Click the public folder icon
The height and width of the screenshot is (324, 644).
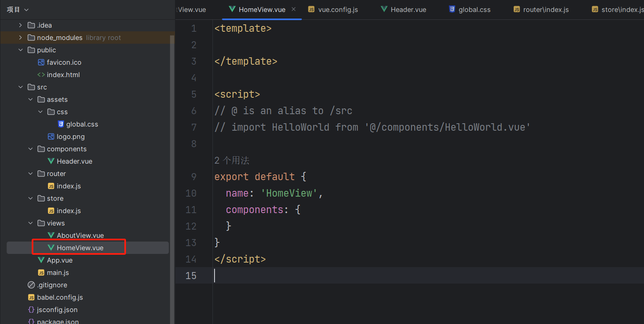(31, 50)
